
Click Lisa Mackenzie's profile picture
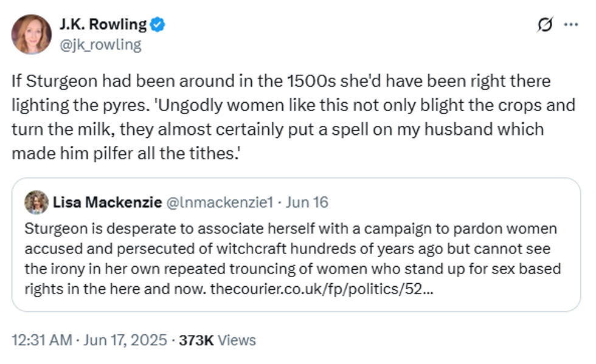pyautogui.click(x=35, y=201)
